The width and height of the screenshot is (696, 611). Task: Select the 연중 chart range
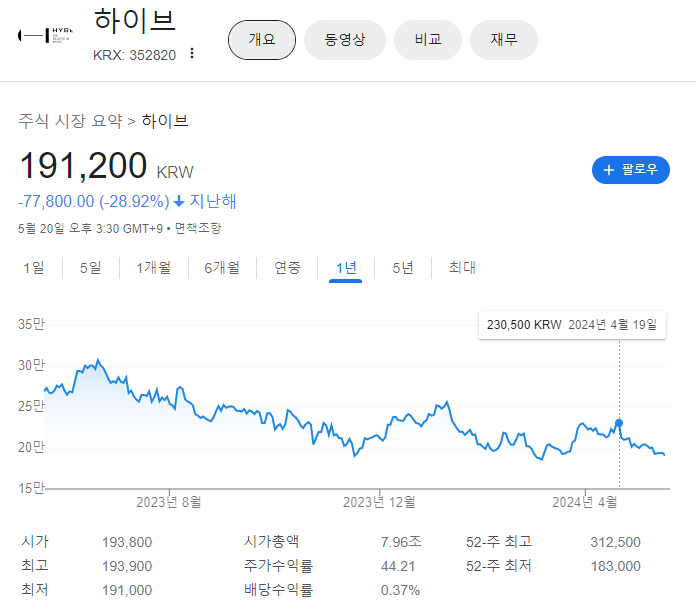click(287, 268)
